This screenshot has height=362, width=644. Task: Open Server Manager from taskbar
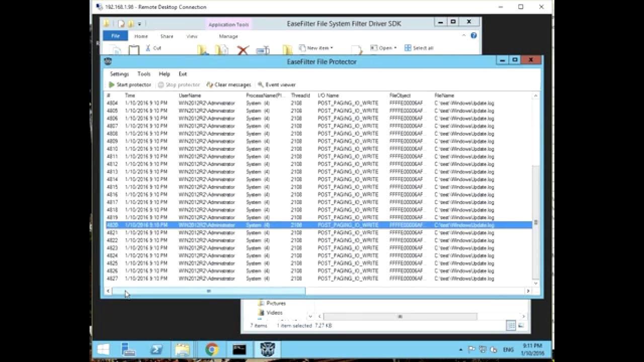(x=128, y=349)
